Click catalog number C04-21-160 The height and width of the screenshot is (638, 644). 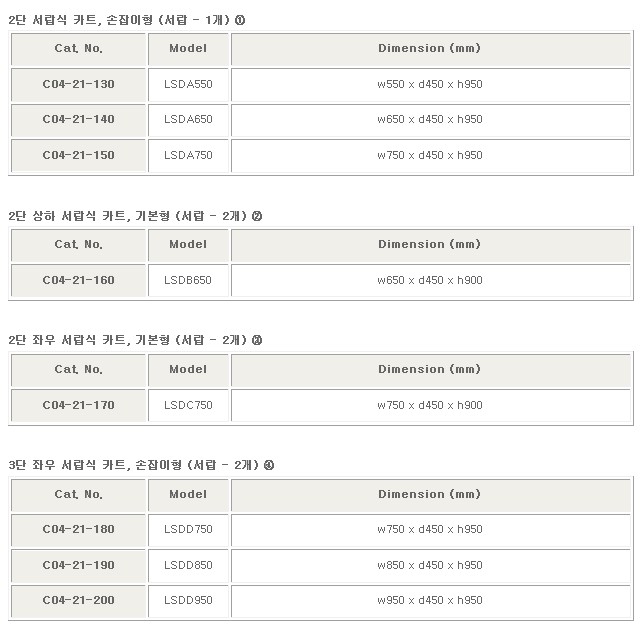pos(78,281)
